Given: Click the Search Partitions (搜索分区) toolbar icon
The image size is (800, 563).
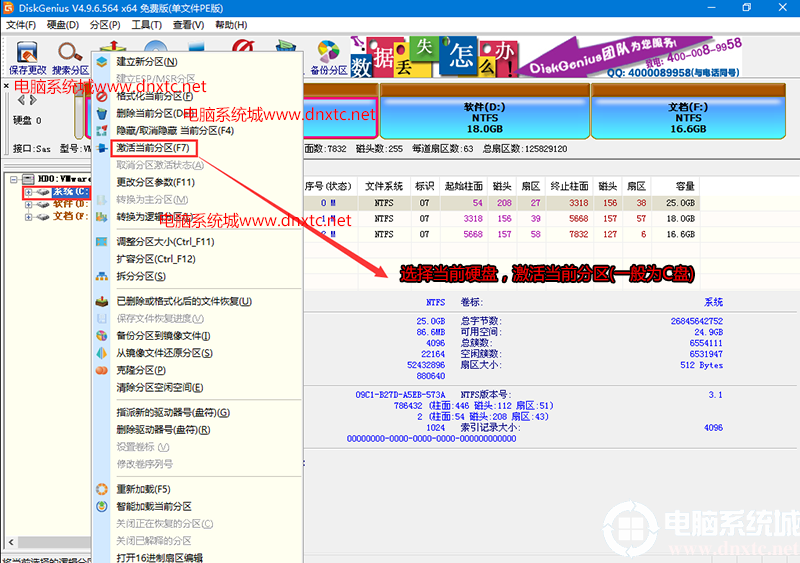Looking at the screenshot, I should 70,58.
